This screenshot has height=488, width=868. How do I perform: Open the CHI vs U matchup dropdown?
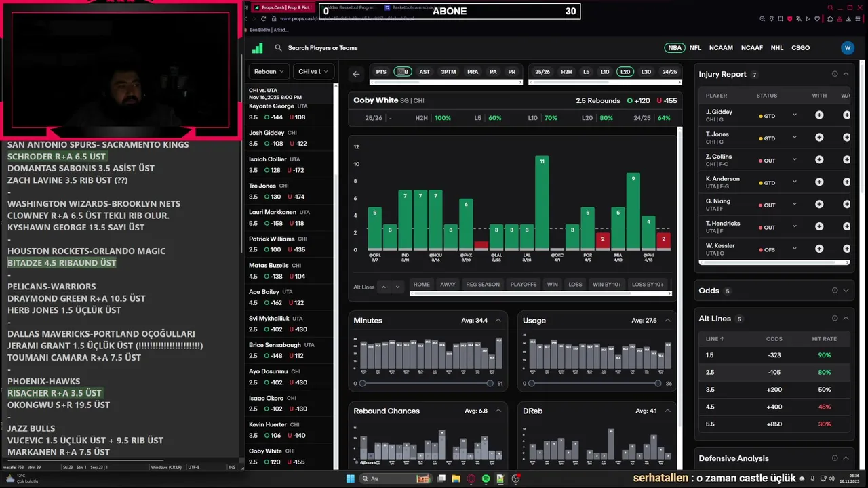(313, 71)
